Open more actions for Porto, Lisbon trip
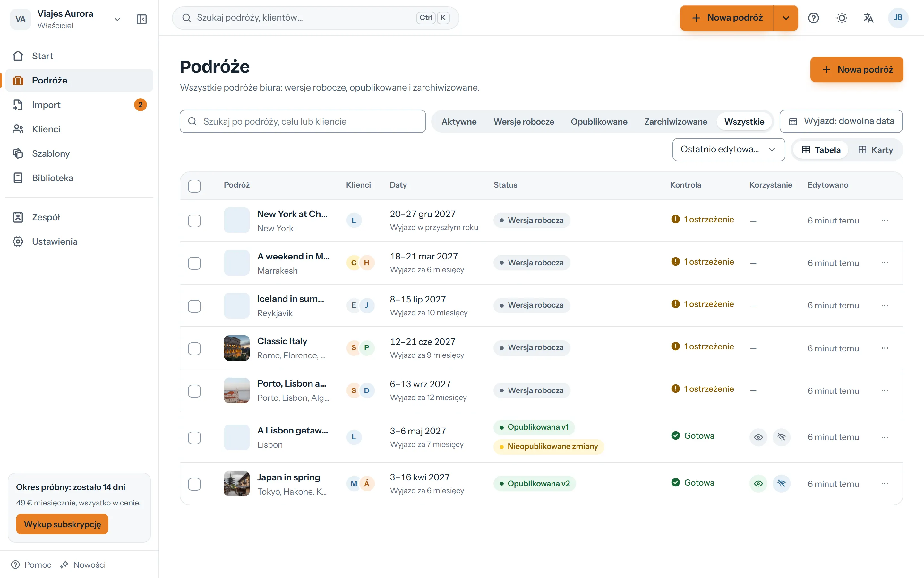This screenshot has width=924, height=578. pos(885,390)
